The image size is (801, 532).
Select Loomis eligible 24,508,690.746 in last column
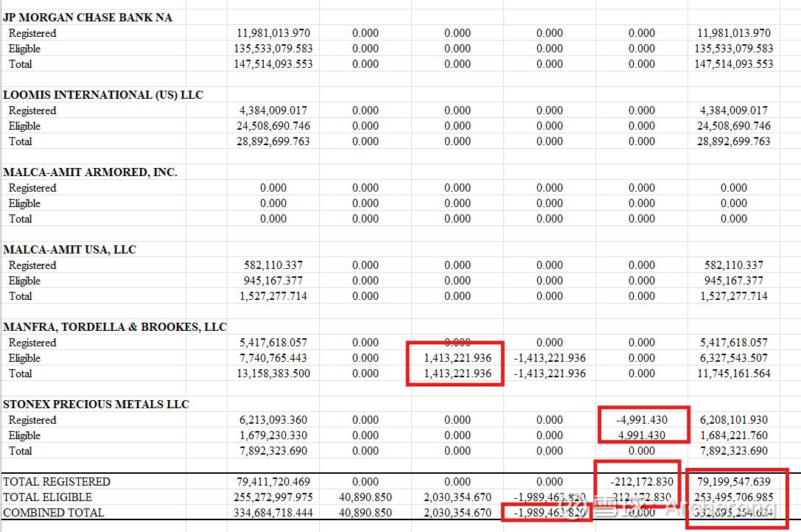pos(733,126)
